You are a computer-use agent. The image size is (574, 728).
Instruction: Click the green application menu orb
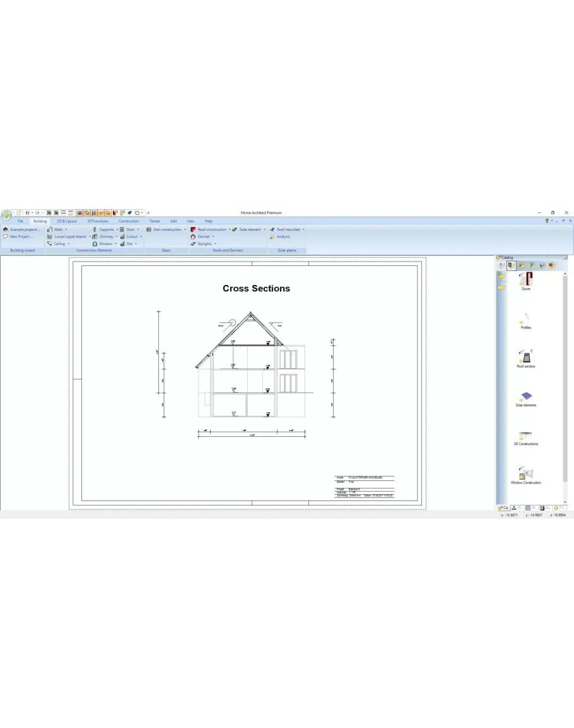click(7, 214)
